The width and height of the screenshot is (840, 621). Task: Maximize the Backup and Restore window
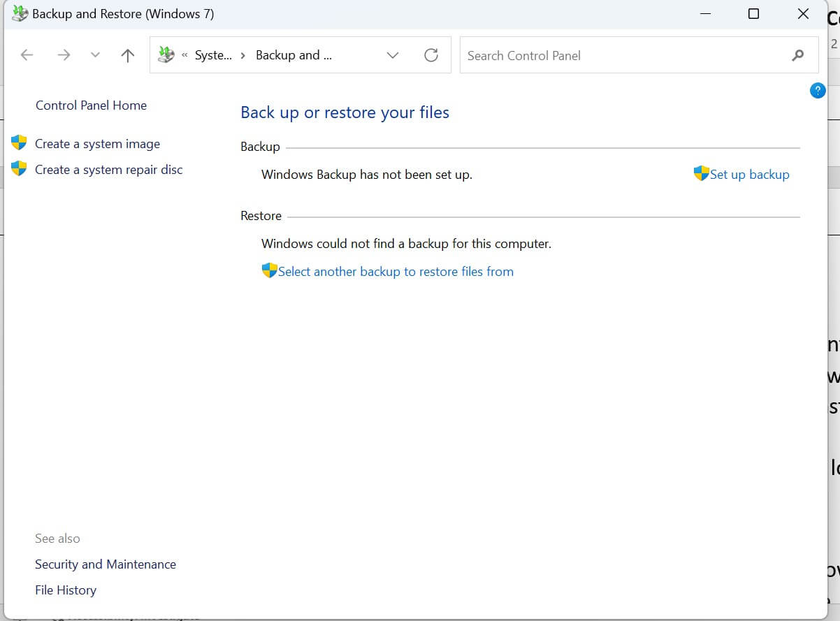(x=753, y=14)
